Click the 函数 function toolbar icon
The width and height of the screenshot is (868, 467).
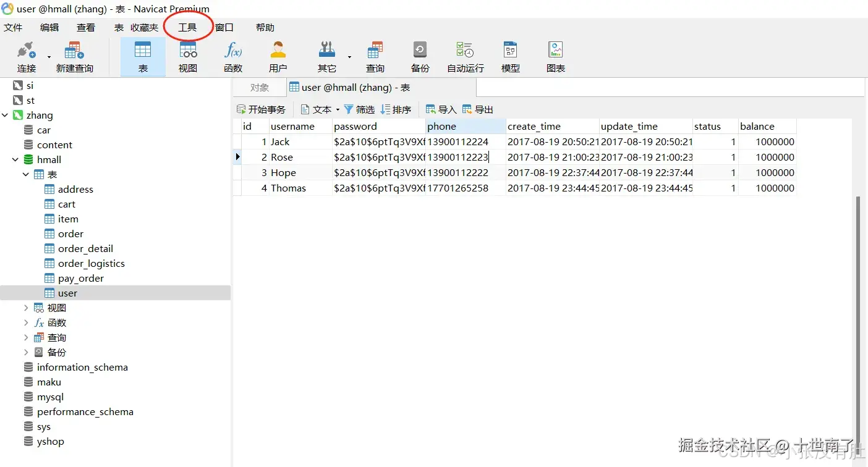click(x=233, y=50)
